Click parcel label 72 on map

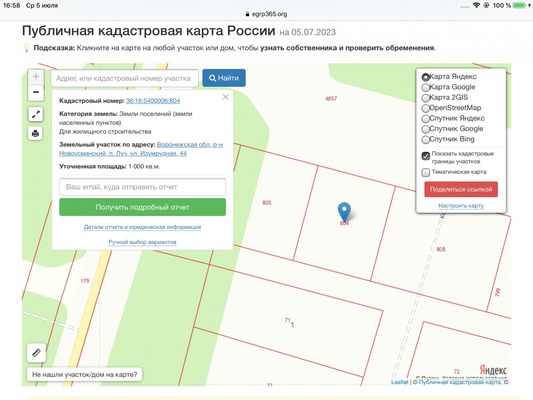coord(457,371)
